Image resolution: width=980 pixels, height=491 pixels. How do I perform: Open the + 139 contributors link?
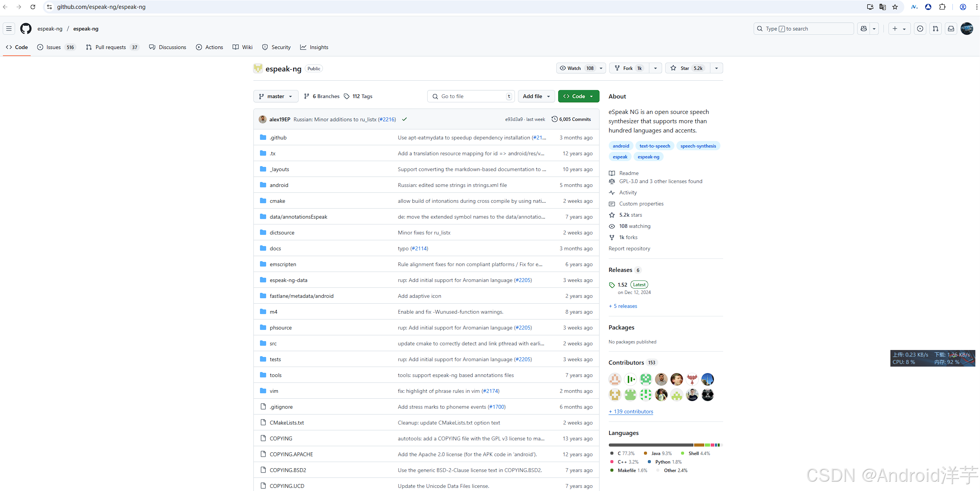point(631,411)
